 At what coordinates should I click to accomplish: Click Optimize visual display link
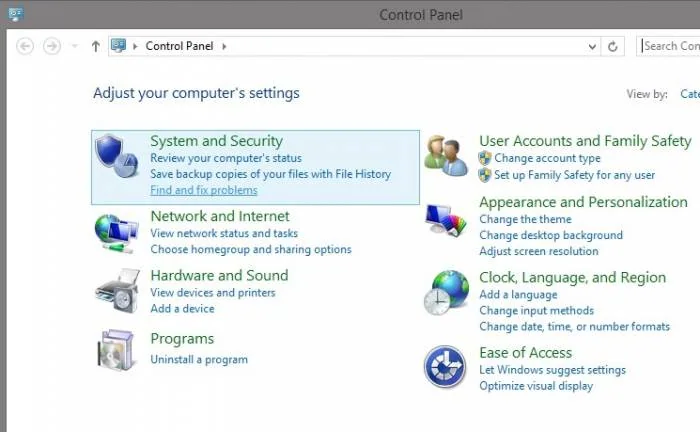click(536, 386)
